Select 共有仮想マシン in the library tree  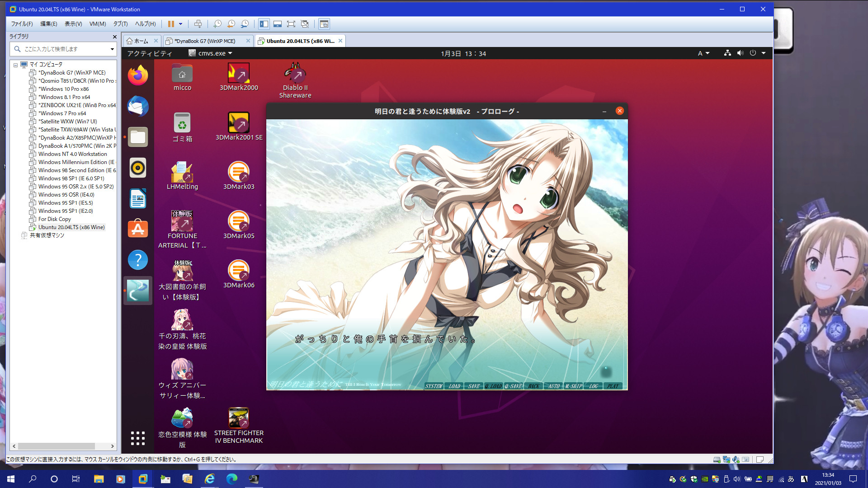point(47,235)
